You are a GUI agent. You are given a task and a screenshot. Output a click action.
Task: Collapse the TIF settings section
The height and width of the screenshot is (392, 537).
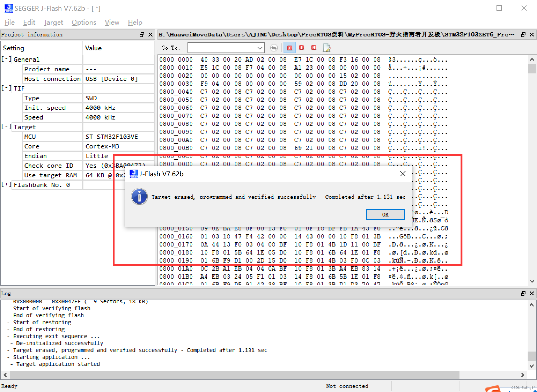(6, 88)
